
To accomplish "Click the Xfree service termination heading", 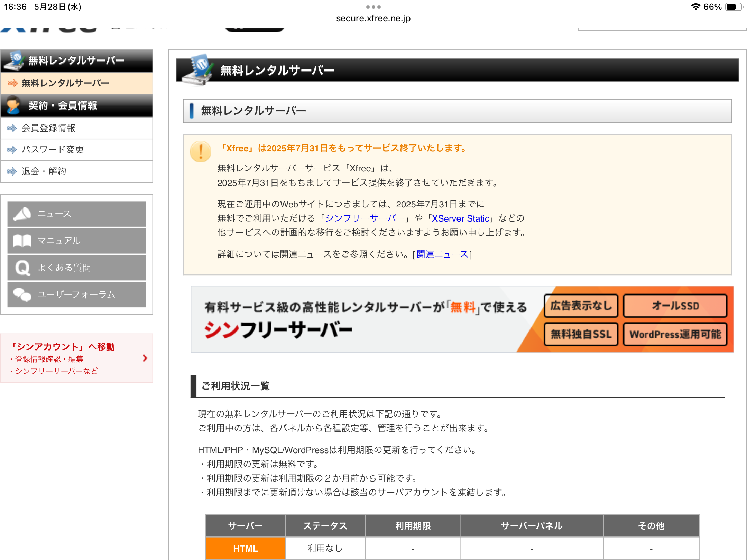I will point(344,148).
